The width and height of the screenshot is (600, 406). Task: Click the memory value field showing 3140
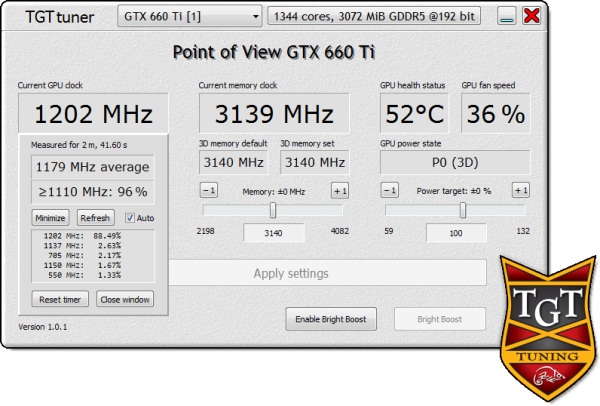point(274,233)
